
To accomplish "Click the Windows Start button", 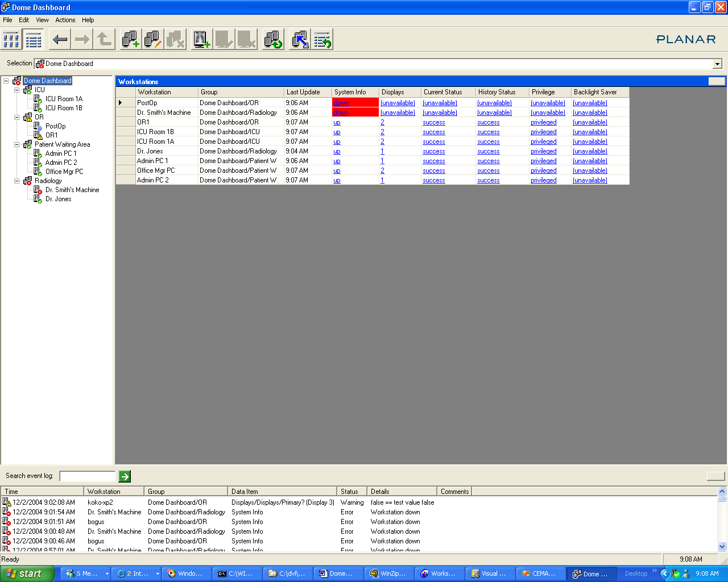I will [27, 573].
